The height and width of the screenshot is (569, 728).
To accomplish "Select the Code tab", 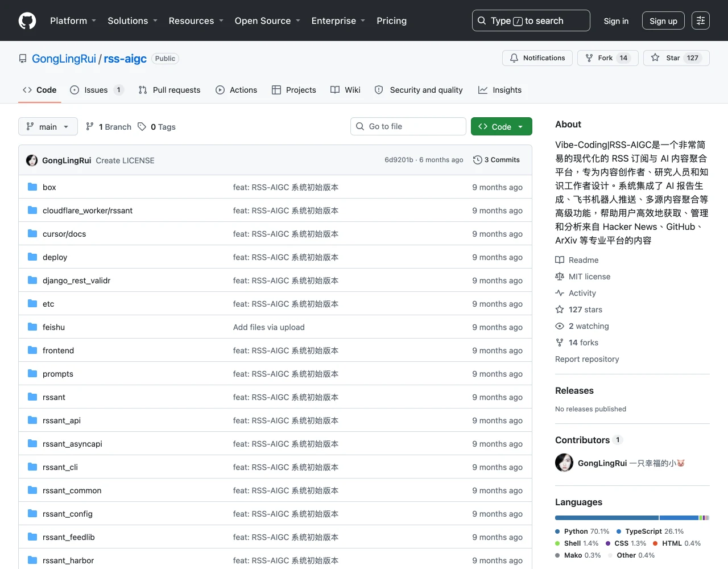I will click(39, 90).
